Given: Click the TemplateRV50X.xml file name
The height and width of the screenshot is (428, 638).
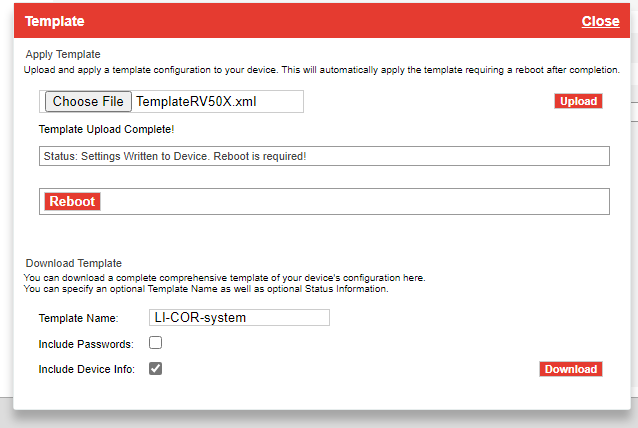Looking at the screenshot, I should pyautogui.click(x=188, y=101).
